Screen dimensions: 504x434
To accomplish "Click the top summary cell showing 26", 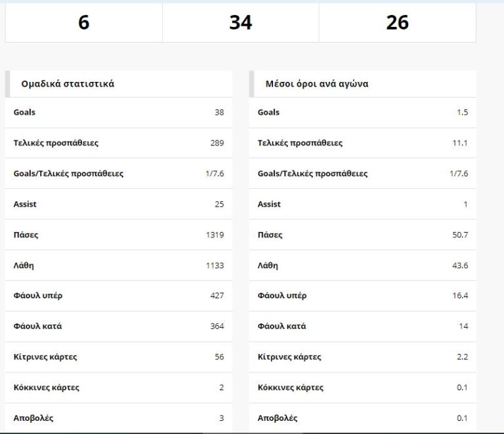I will (397, 23).
